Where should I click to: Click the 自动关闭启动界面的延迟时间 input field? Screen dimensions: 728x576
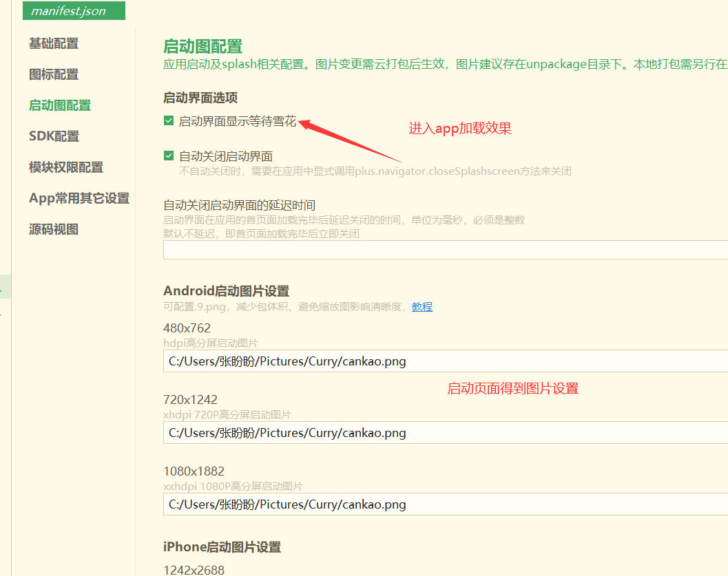point(445,250)
